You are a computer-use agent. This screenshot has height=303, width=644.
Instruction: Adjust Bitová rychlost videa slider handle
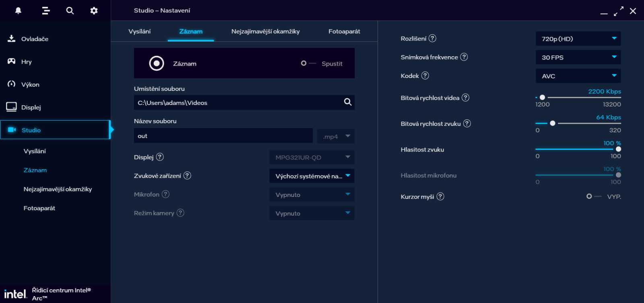542,97
